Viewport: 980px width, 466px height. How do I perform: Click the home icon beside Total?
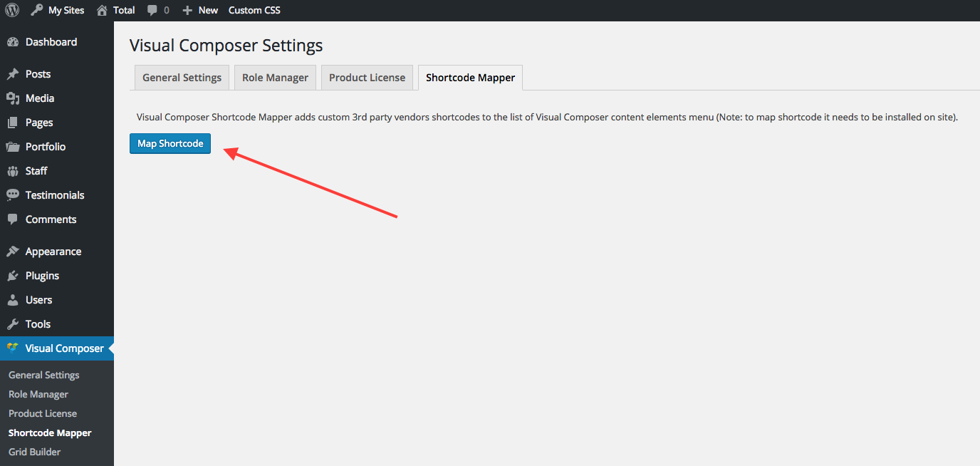pyautogui.click(x=103, y=10)
